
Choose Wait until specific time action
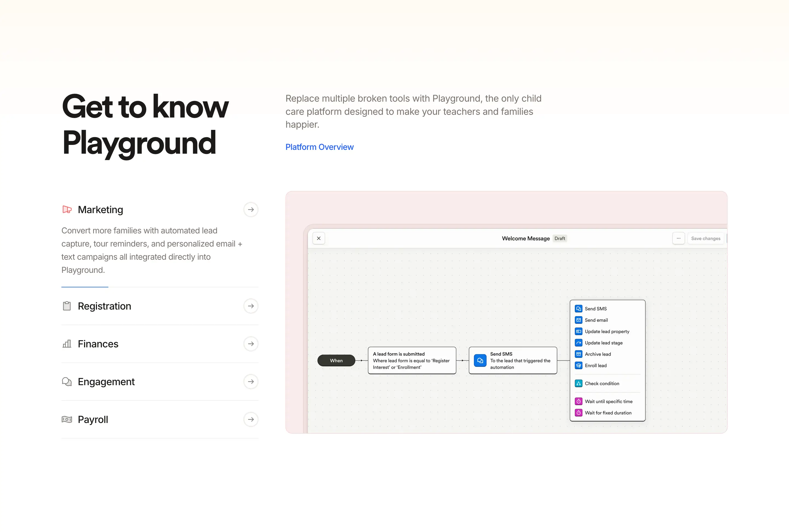pos(607,401)
